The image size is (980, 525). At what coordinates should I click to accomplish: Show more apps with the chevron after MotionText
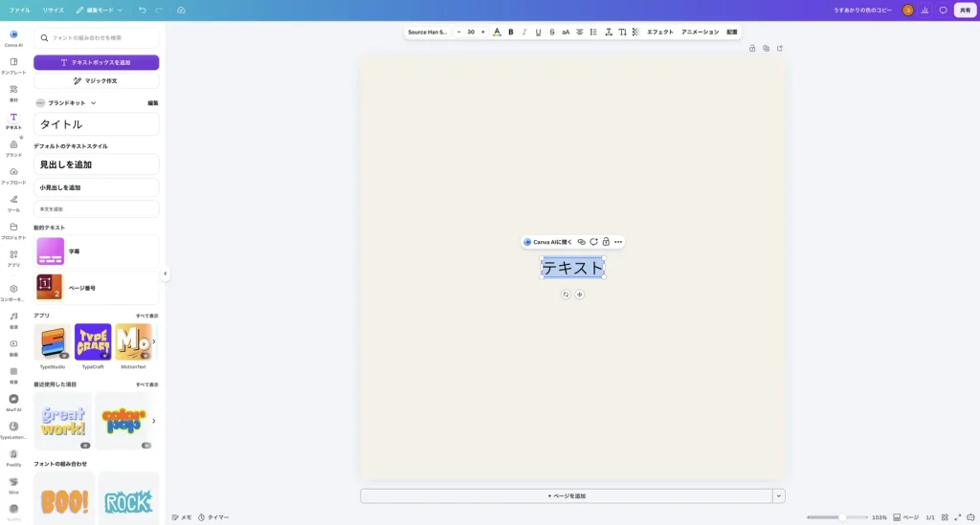154,341
